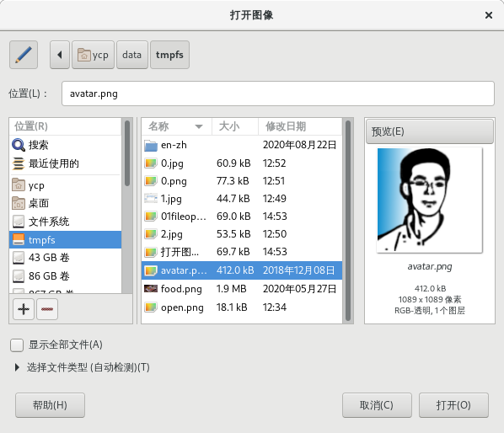Select the 86 GB 卷 volume
Image resolution: width=504 pixels, height=433 pixels.
coord(66,275)
